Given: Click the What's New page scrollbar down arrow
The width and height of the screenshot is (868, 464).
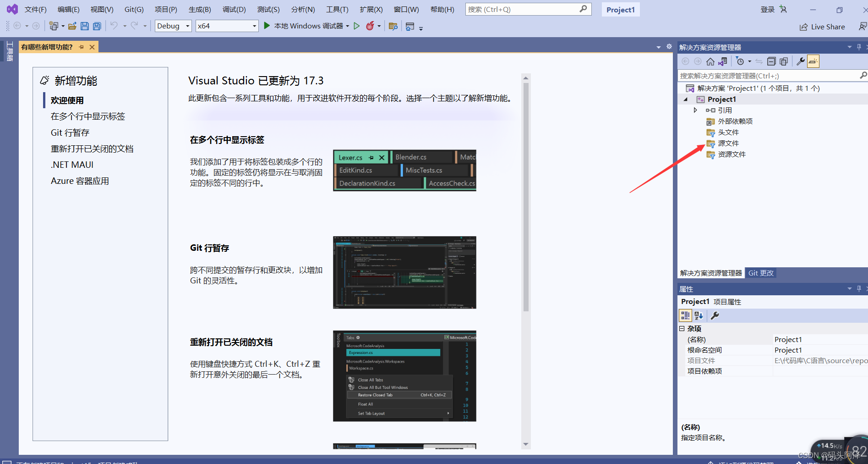Looking at the screenshot, I should (526, 444).
